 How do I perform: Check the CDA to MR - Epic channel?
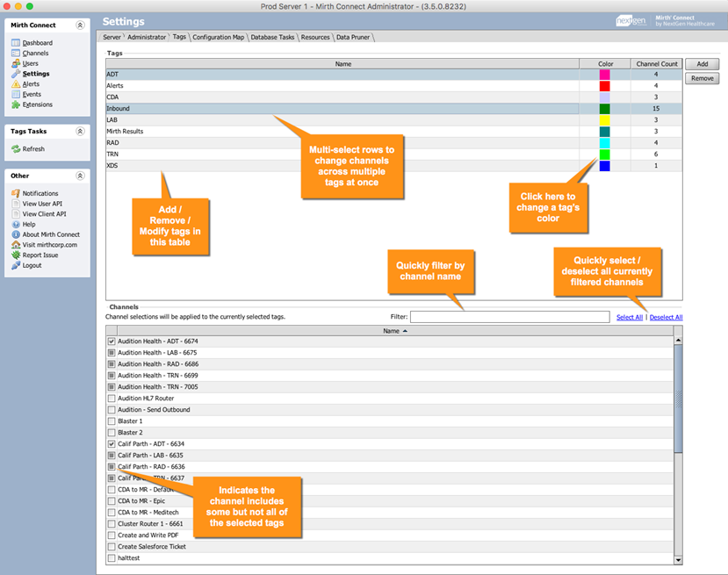pyautogui.click(x=112, y=500)
